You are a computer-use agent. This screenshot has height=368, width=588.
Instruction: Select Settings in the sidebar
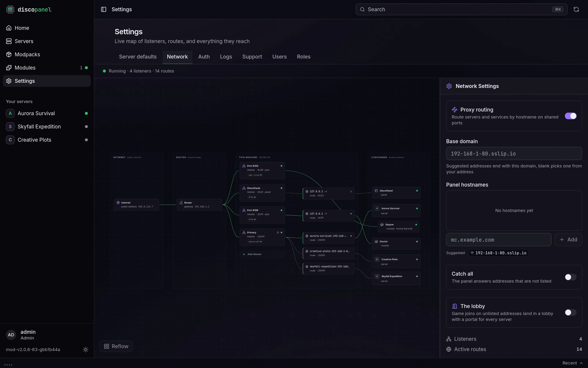click(47, 81)
